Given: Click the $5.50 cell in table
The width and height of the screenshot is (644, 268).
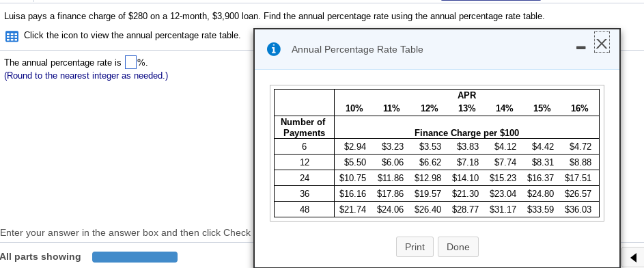Looking at the screenshot, I should click(355, 162).
